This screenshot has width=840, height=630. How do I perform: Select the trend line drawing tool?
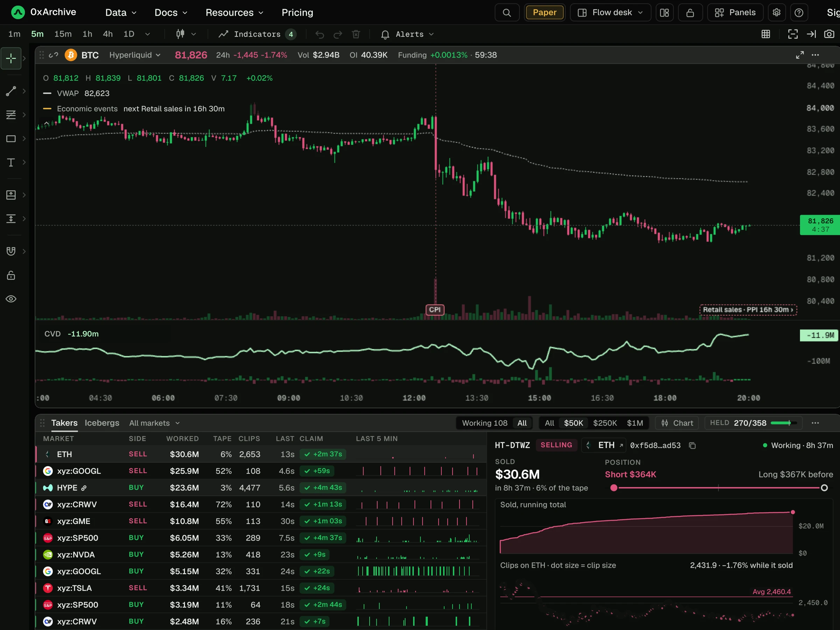click(11, 91)
